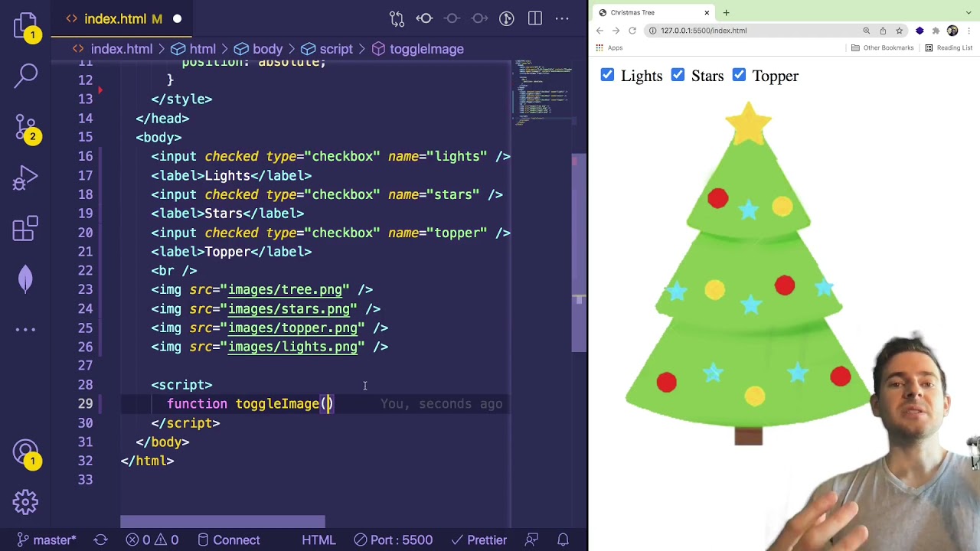Screen dimensions: 980x551
Task: Open Chrome three-dot menu
Action: [969, 31]
